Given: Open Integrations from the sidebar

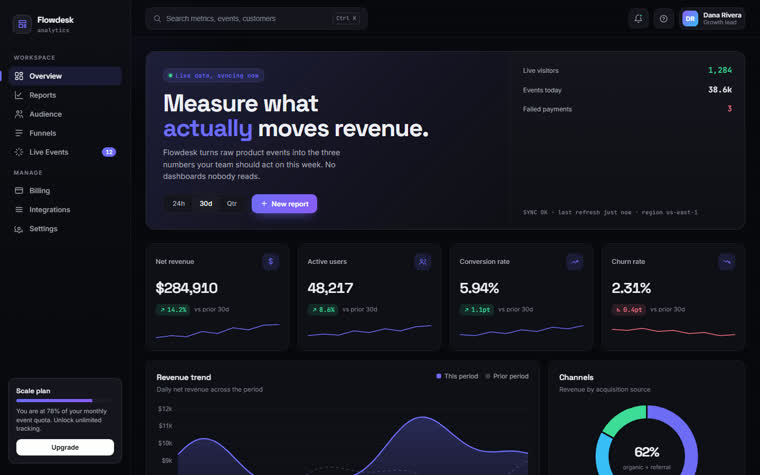Looking at the screenshot, I should [65, 209].
